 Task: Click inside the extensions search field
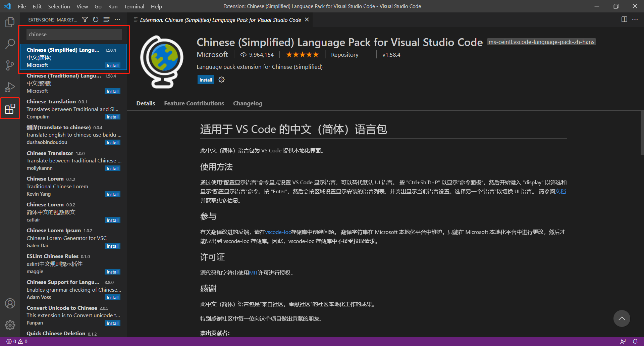(73, 34)
